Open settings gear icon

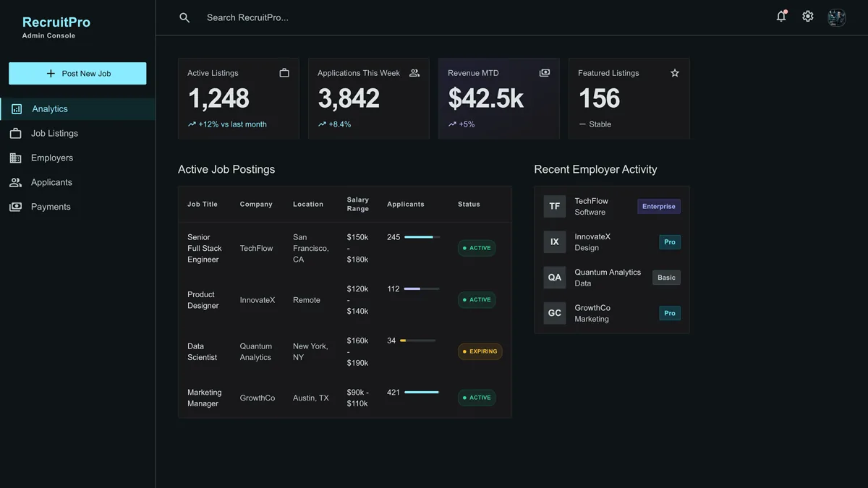pyautogui.click(x=808, y=16)
